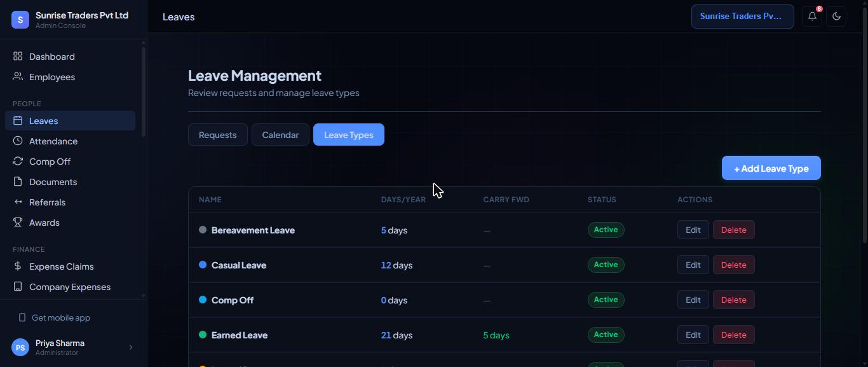Open the Dashboard sidebar icon
Viewport: 868px width, 367px height.
coord(18,57)
